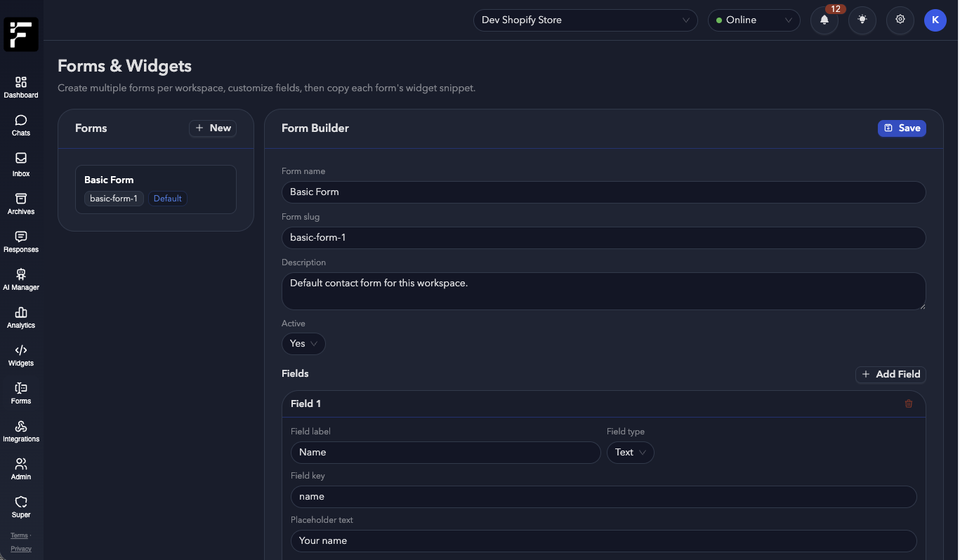Open Chats from the sidebar
Viewport: 960px width, 560px height.
click(21, 125)
